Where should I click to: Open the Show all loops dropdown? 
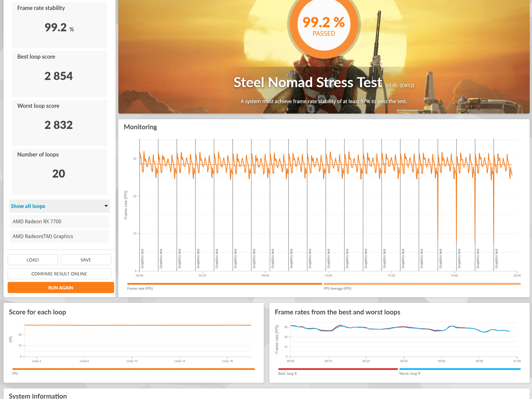point(59,206)
